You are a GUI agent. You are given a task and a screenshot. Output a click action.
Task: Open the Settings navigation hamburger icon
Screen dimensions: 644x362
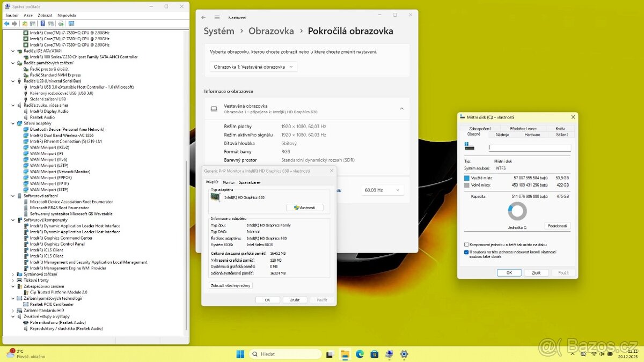tap(217, 17)
